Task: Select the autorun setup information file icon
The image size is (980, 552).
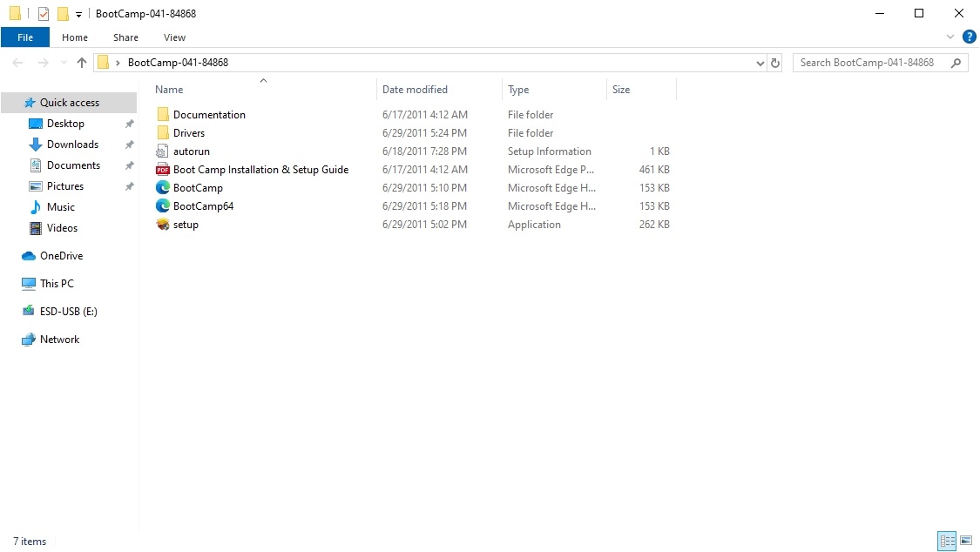Action: (x=163, y=151)
